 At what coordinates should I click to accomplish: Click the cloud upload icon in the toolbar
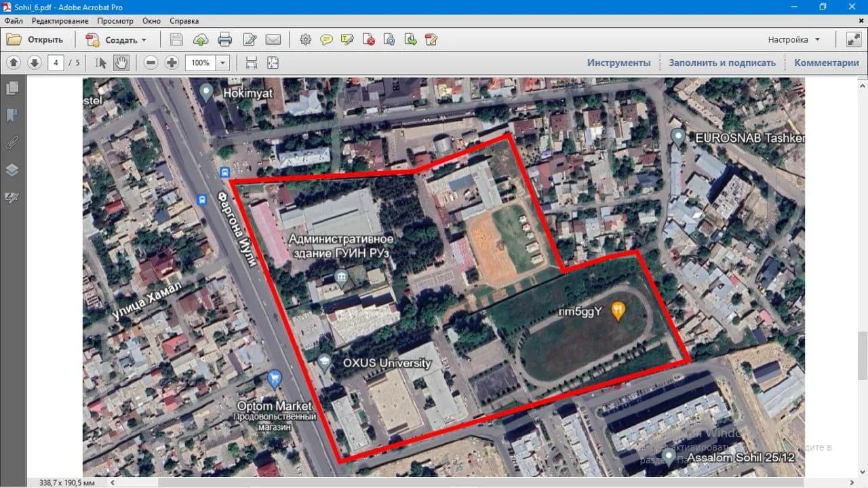coord(201,39)
